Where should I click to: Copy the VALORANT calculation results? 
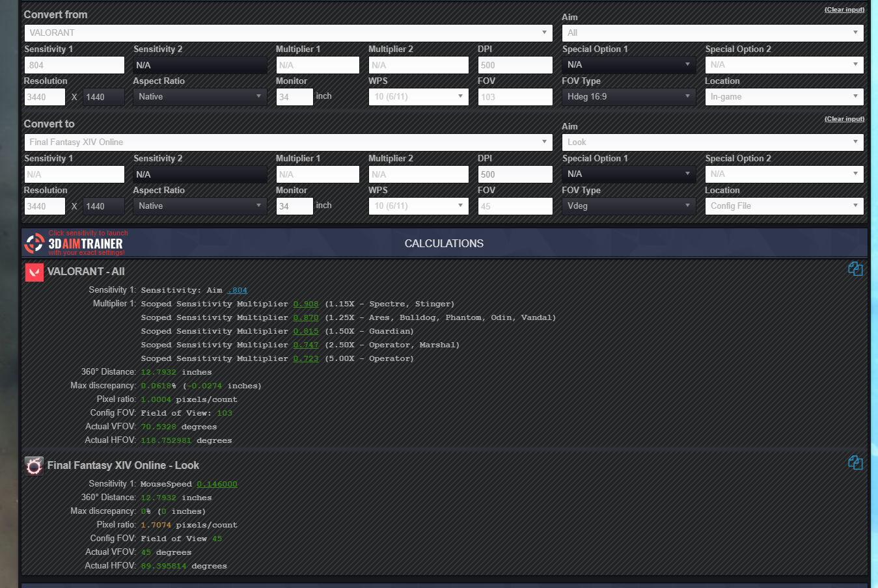pos(855,269)
